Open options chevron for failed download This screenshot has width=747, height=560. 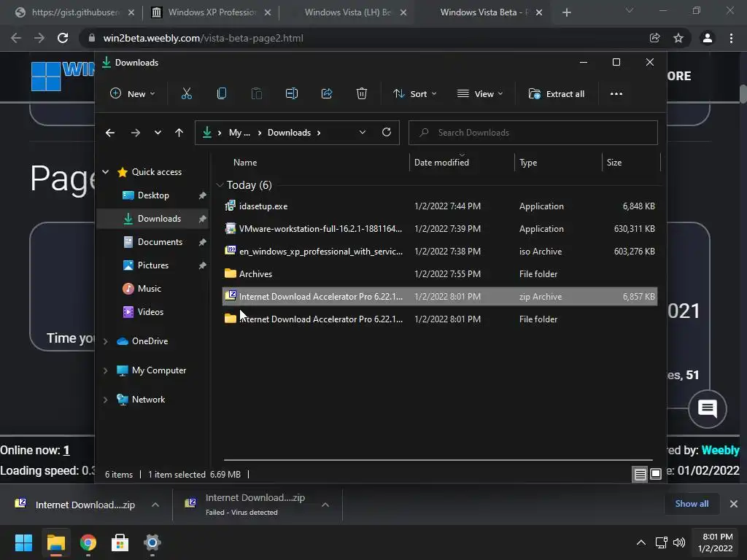click(325, 505)
